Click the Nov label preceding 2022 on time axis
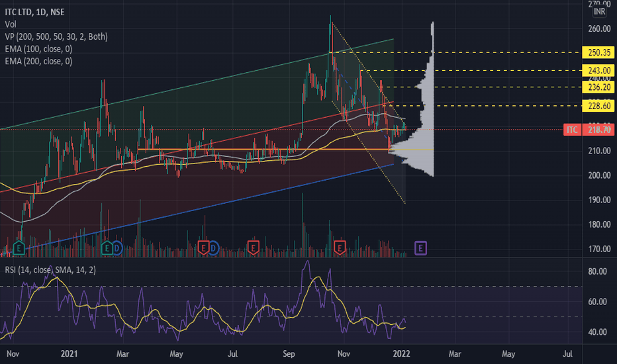The width and height of the screenshot is (617, 364). click(344, 354)
